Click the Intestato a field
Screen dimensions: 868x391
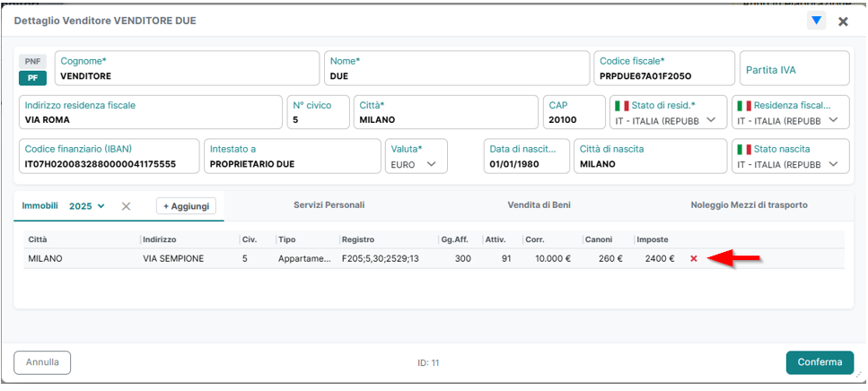293,156
